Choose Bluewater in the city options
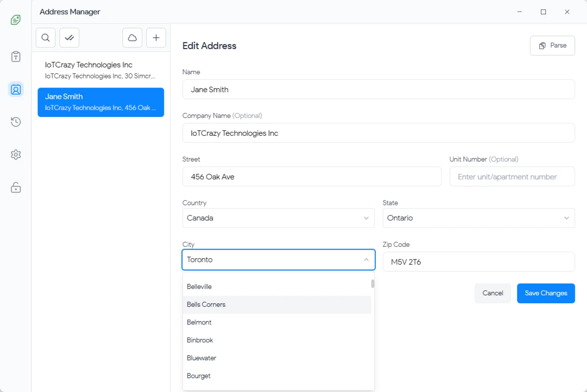Viewport: 587px width, 392px height. [202, 358]
